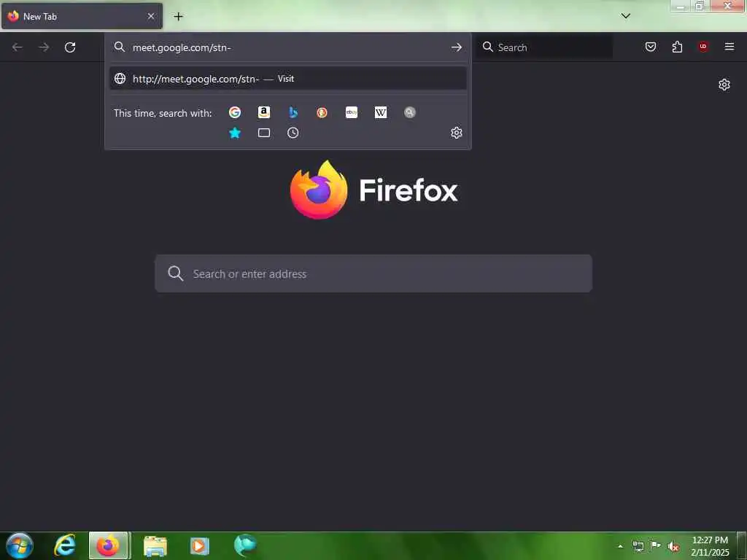Open a new tab with plus button
Screen dimensions: 747x560
[178, 17]
